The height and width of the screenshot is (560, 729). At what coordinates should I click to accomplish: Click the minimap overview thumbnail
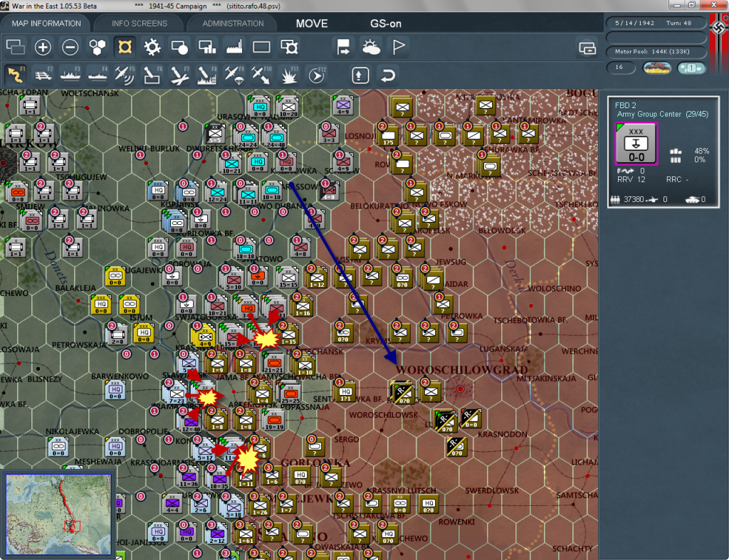coord(58,514)
